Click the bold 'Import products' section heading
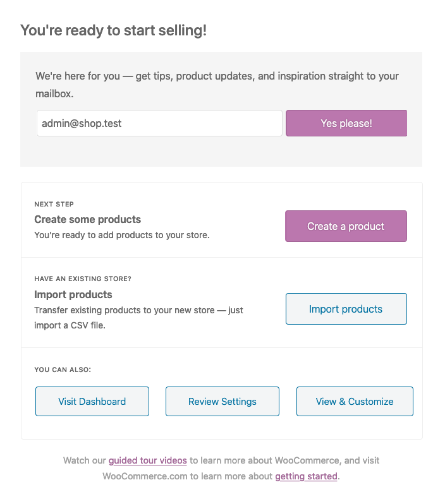 [73, 294]
